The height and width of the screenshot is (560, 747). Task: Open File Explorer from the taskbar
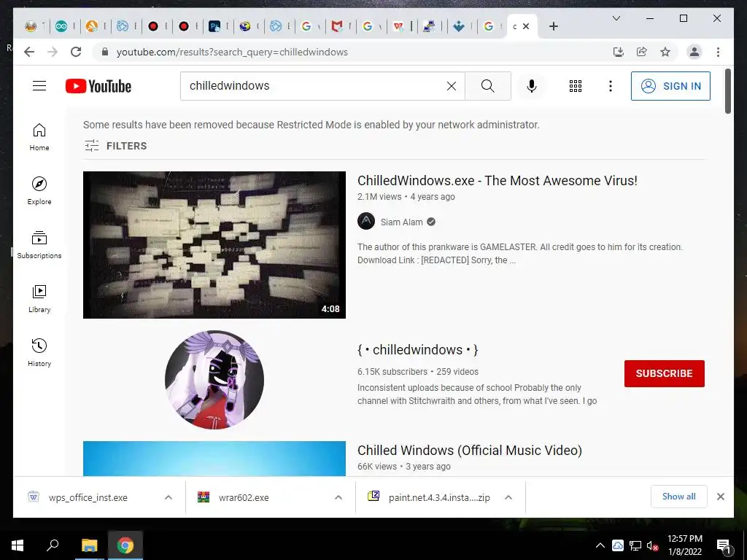(89, 545)
